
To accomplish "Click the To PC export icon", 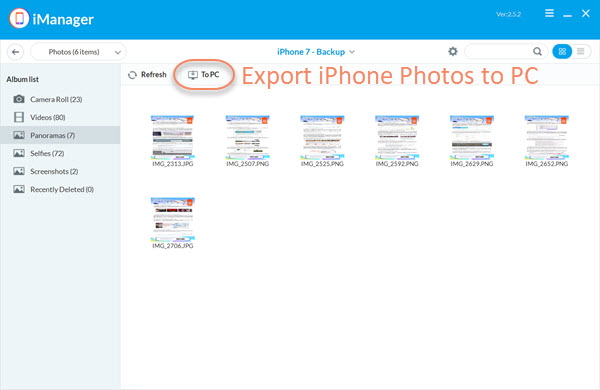I will click(x=193, y=75).
